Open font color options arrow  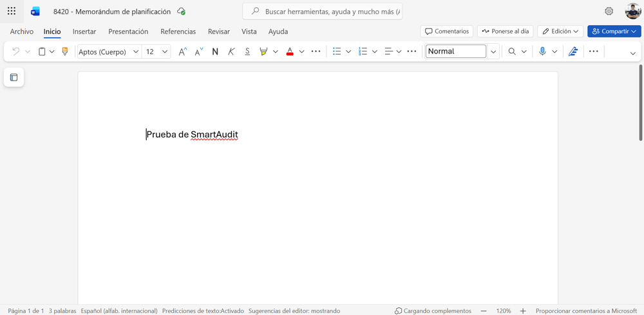tap(302, 52)
